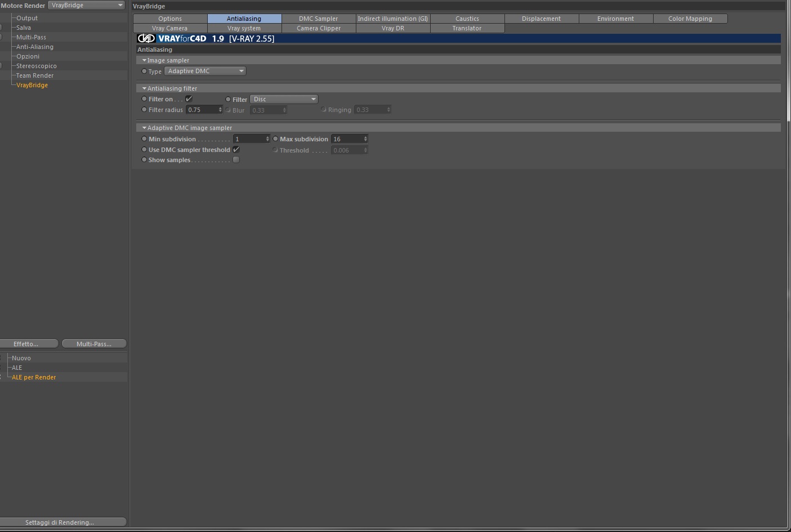Go to the Caustics tab

(467, 19)
